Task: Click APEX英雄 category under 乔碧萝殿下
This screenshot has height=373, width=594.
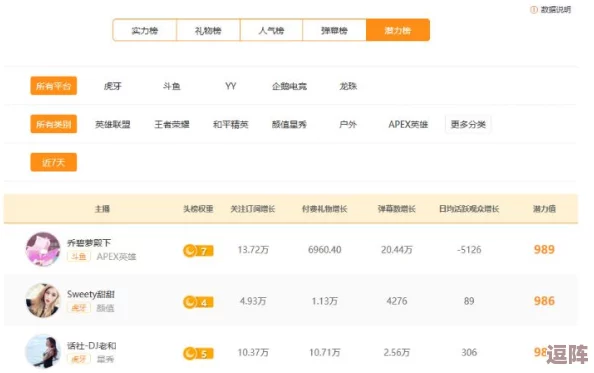Action: (x=116, y=257)
